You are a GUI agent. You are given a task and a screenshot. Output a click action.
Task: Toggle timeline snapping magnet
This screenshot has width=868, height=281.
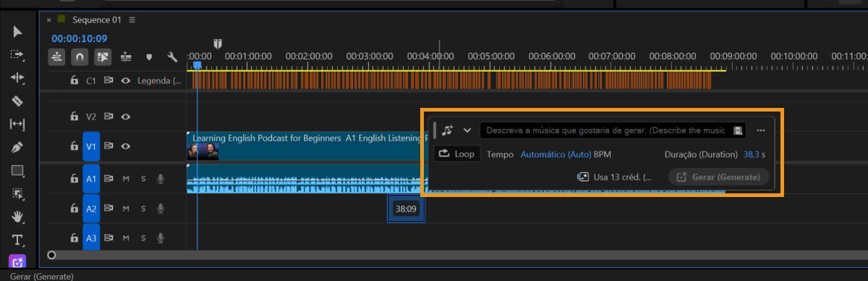(x=80, y=56)
